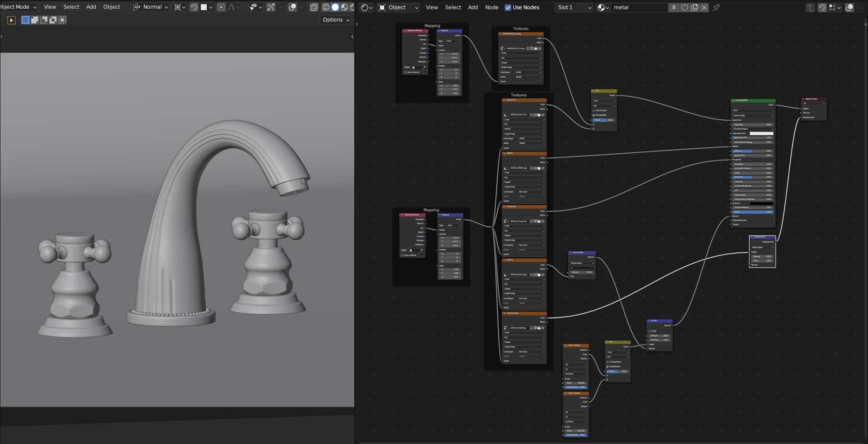Click the fake user shield icon
The image size is (868, 444).
coord(684,7)
